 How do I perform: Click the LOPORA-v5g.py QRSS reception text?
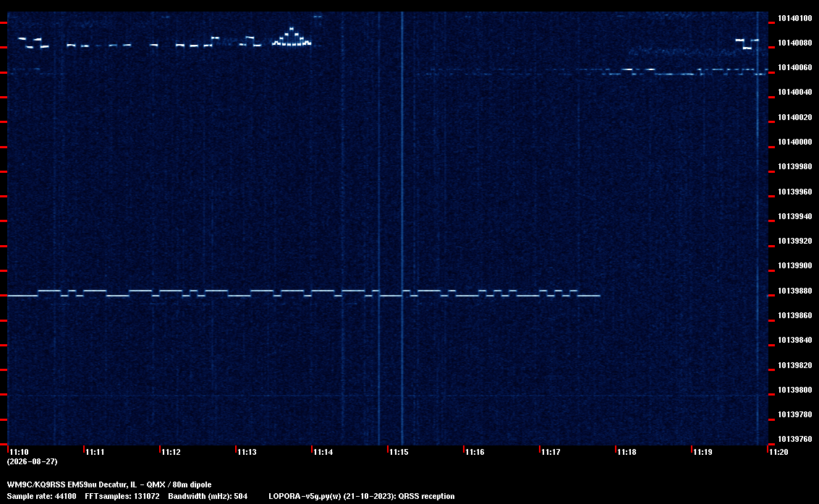[362, 496]
